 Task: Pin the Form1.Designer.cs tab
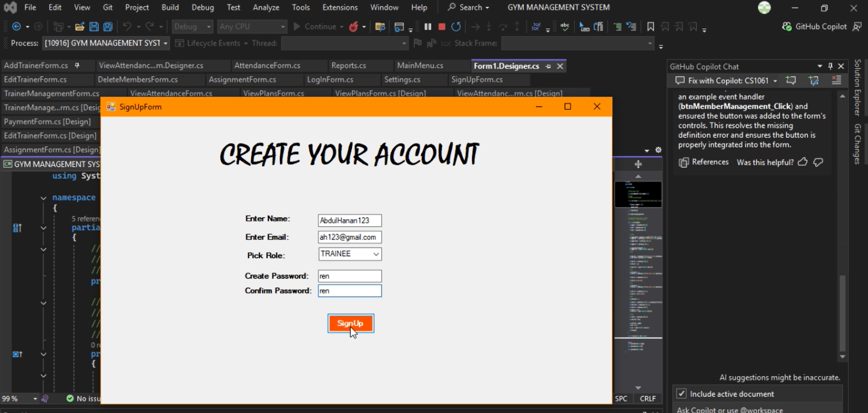[x=548, y=66]
